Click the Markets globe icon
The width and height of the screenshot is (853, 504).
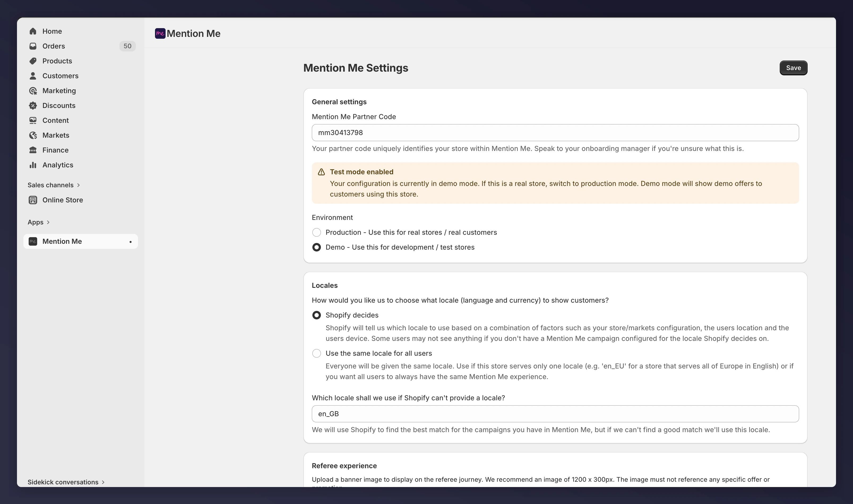coord(33,135)
